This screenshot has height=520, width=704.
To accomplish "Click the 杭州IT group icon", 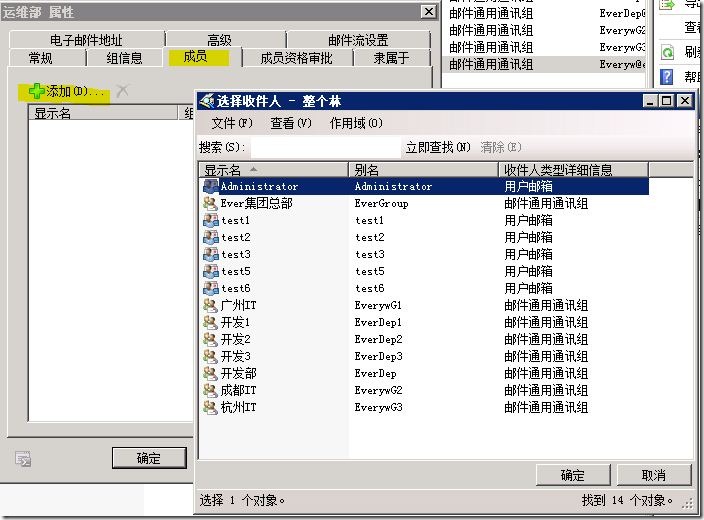I will pyautogui.click(x=210, y=407).
